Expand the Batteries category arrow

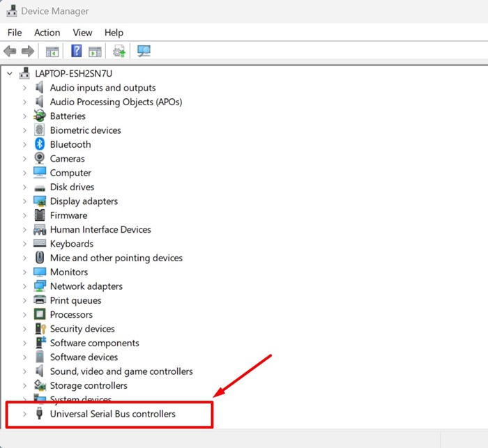pyautogui.click(x=25, y=116)
